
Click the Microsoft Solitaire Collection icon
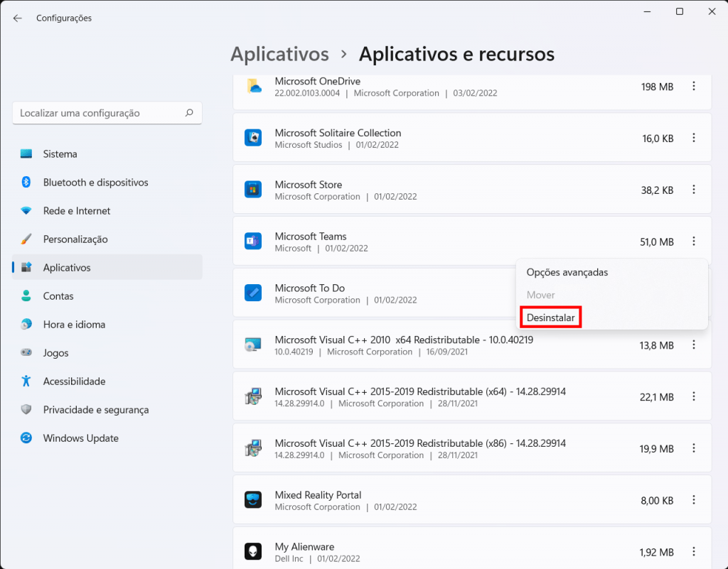pos(253,138)
